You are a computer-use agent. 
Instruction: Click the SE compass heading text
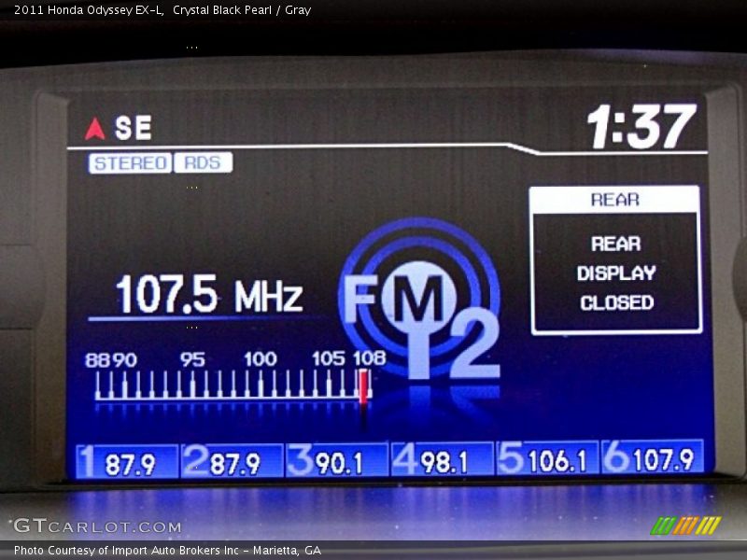pos(134,128)
